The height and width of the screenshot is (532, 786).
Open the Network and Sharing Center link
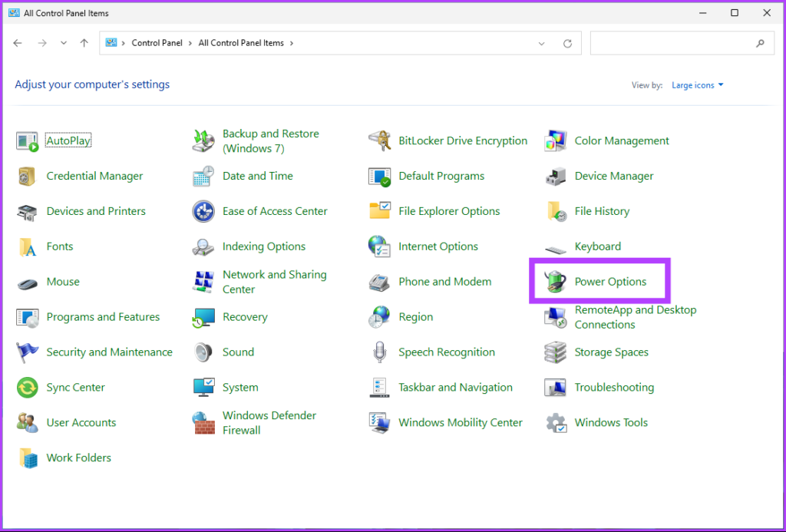coord(274,282)
